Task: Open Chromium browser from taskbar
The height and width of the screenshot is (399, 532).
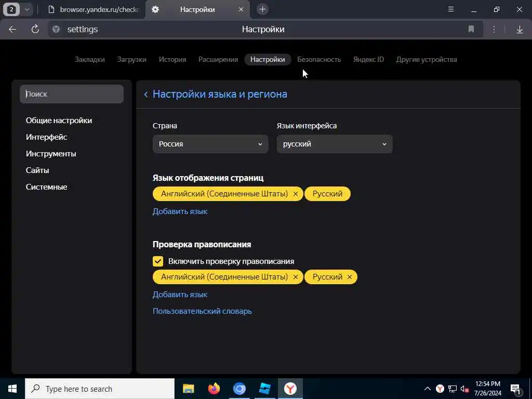Action: coord(239,389)
